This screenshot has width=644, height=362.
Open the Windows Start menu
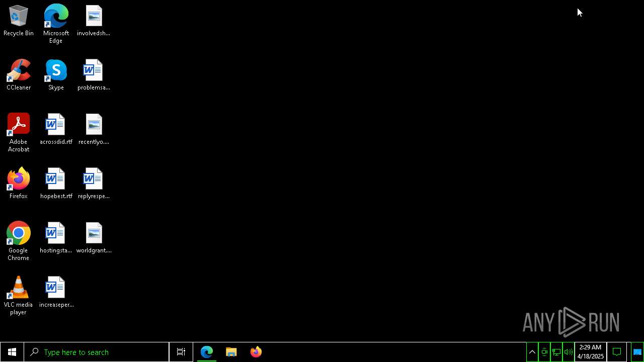[x=12, y=352]
